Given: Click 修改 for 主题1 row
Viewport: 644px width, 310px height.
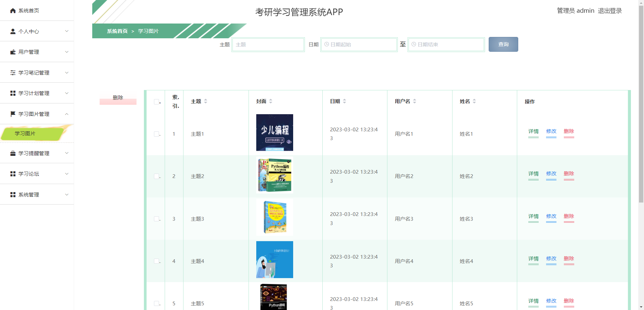Looking at the screenshot, I should pos(551,131).
